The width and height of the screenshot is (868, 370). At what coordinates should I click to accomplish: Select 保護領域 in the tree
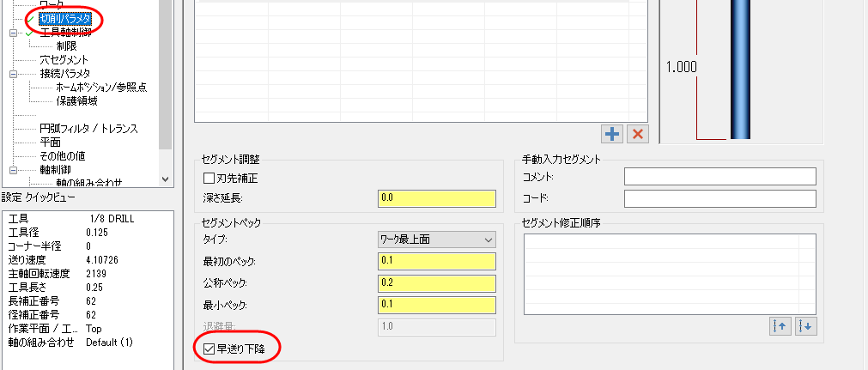tap(77, 101)
